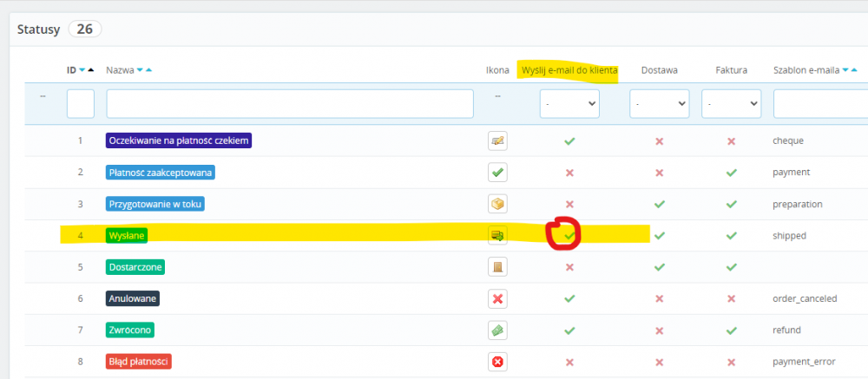Screen dimensions: 868x379
Task: Click the preparation template cell
Action: click(797, 204)
